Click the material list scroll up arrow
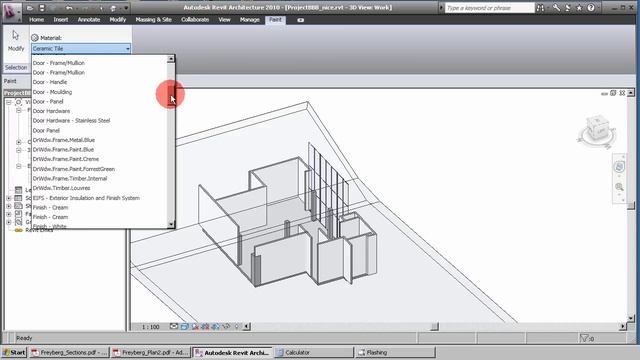The height and width of the screenshot is (360, 640). [x=171, y=59]
